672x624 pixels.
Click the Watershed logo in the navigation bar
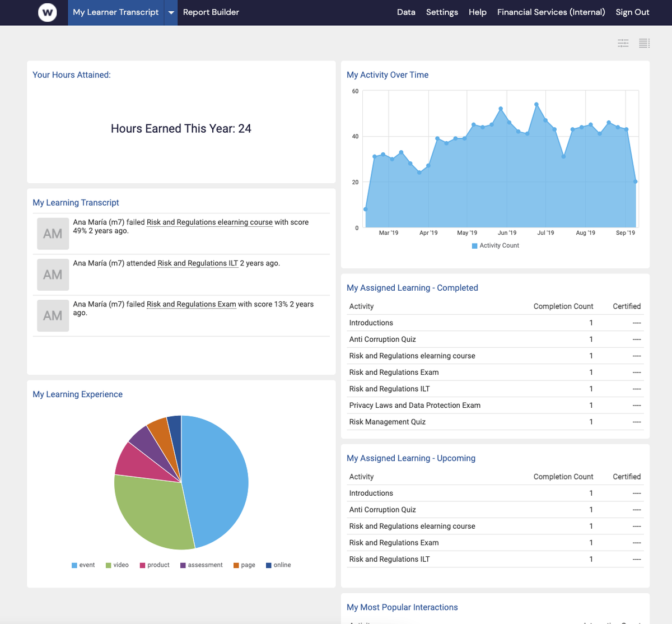pyautogui.click(x=46, y=12)
